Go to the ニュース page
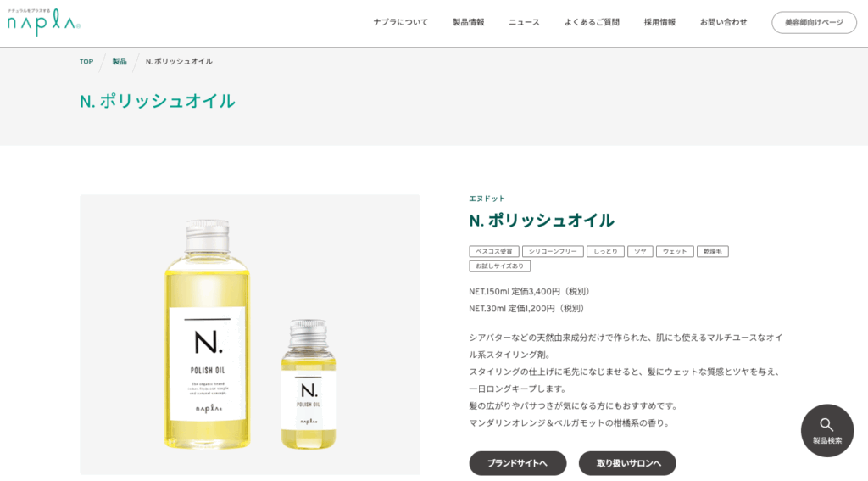The height and width of the screenshot is (481, 868). pos(524,22)
